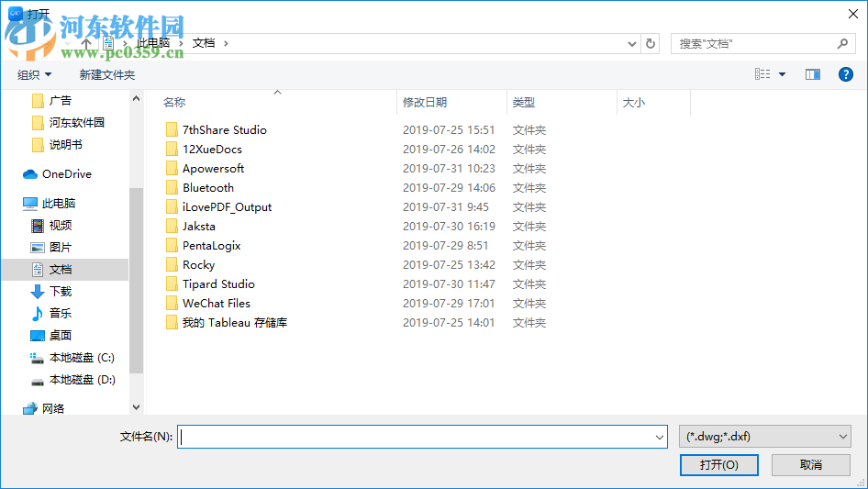
Task: Click sidebar scrollbar down arrow
Action: click(x=136, y=407)
